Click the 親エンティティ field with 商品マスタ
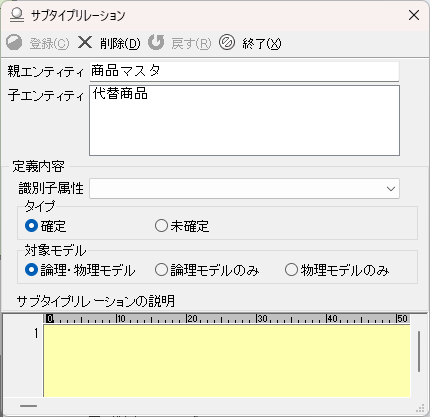Image resolution: width=430 pixels, height=417 pixels. (244, 71)
